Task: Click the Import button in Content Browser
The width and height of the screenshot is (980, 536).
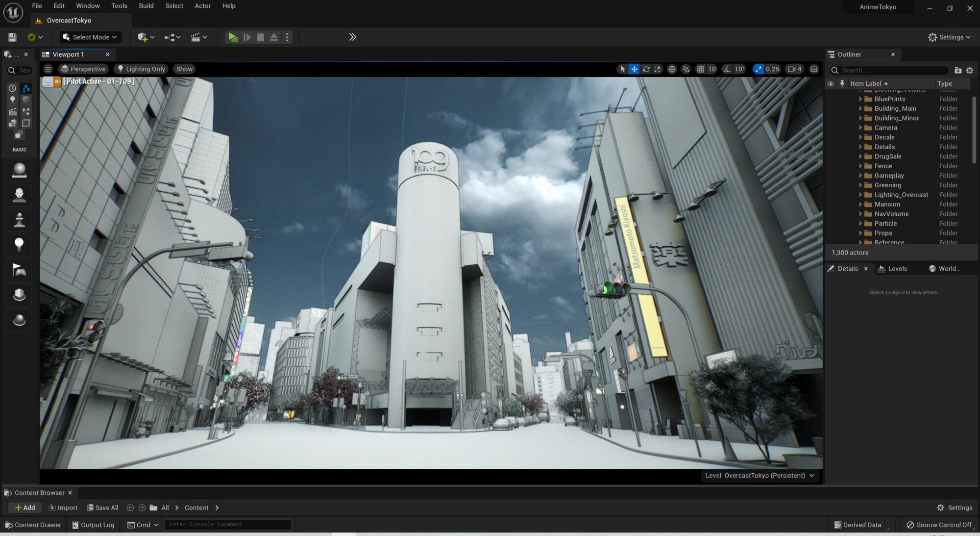Action: coord(64,508)
